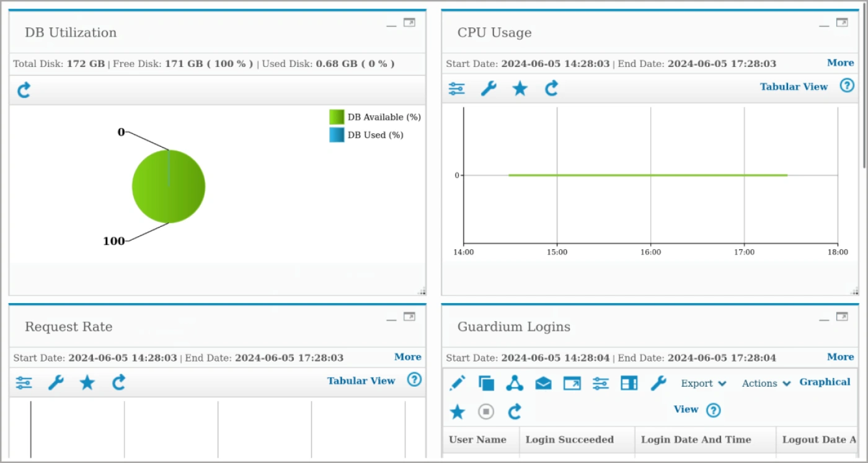This screenshot has width=868, height=463.
Task: Click DB Available (%) green legend swatch
Action: (x=337, y=117)
